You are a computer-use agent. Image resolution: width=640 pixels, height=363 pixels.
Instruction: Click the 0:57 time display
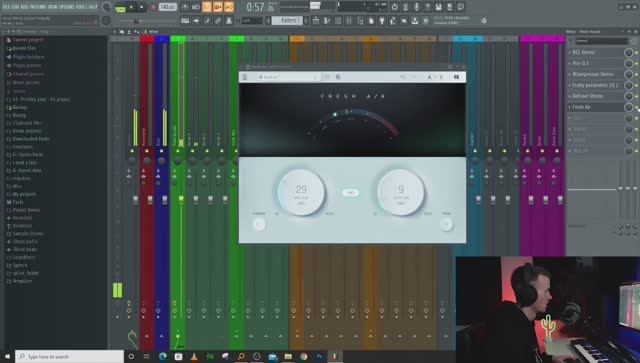click(260, 7)
